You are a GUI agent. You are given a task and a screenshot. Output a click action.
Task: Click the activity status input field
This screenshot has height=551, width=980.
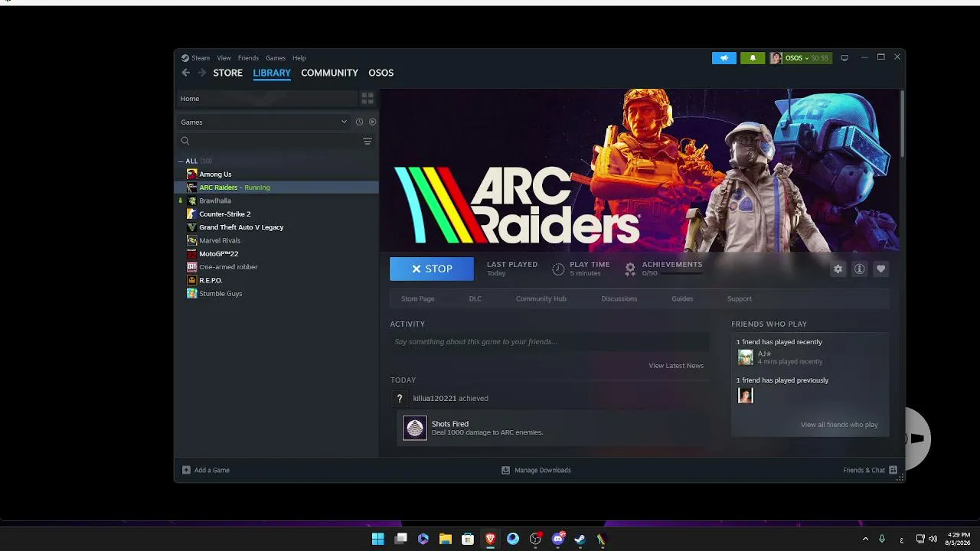(549, 342)
